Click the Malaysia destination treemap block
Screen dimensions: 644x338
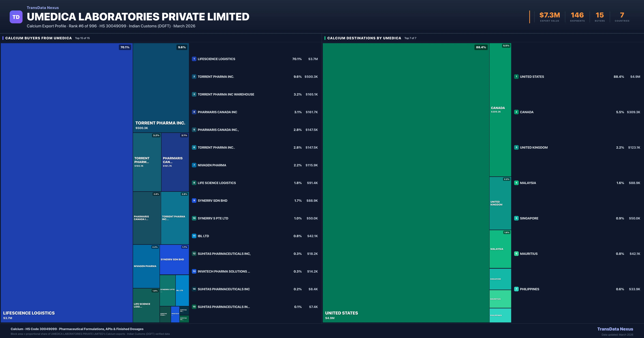tap(500, 249)
